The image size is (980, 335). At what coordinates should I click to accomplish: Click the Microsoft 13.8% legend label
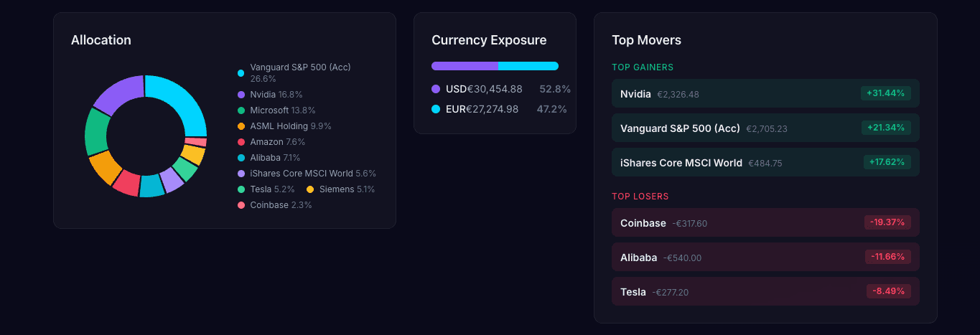tap(283, 110)
